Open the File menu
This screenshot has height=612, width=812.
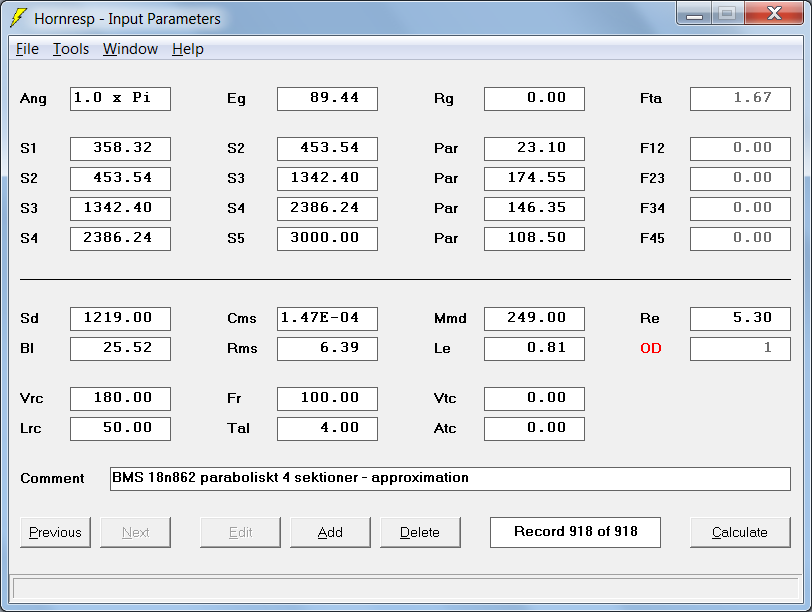[27, 49]
